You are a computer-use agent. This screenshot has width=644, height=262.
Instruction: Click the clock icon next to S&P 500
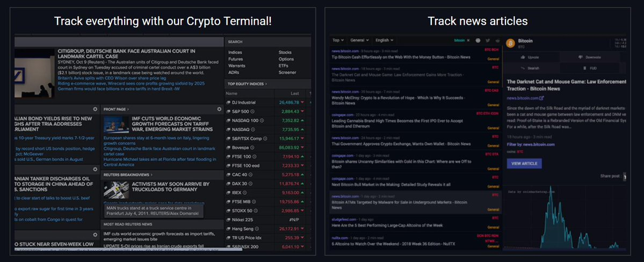252,111
